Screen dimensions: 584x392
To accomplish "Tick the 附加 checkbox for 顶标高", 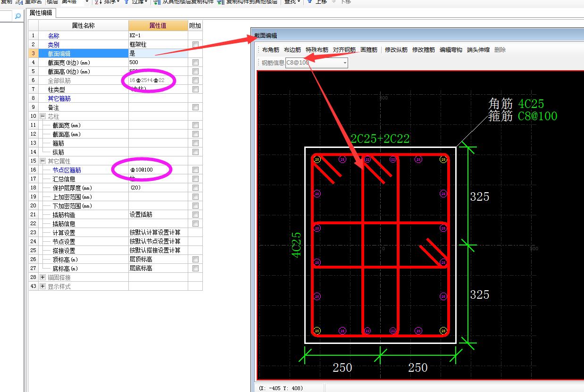I will point(195,259).
